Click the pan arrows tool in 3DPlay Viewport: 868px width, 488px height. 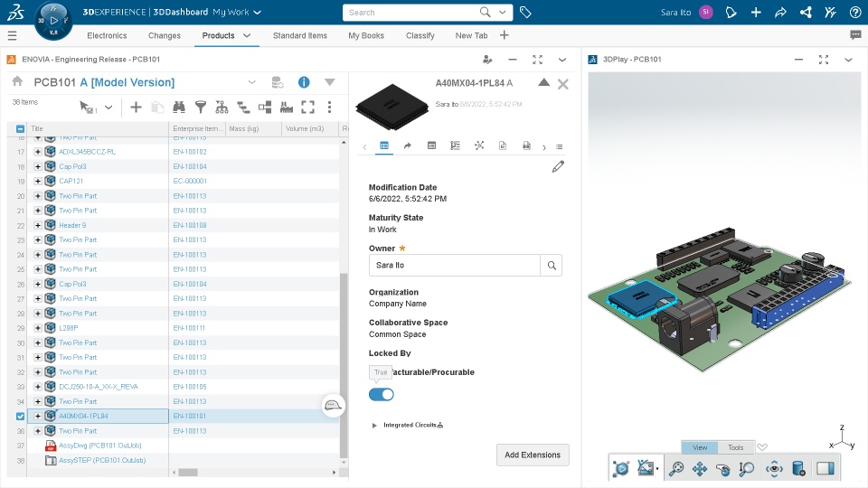pos(700,469)
